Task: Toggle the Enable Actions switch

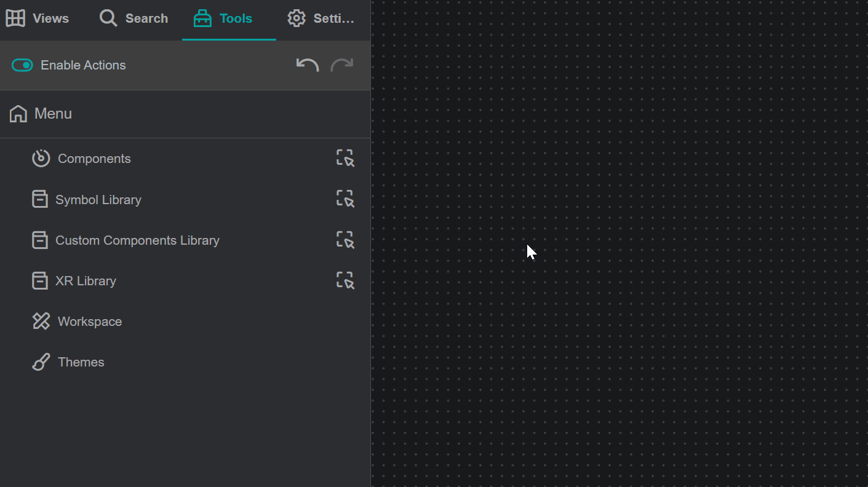Action: tap(22, 65)
